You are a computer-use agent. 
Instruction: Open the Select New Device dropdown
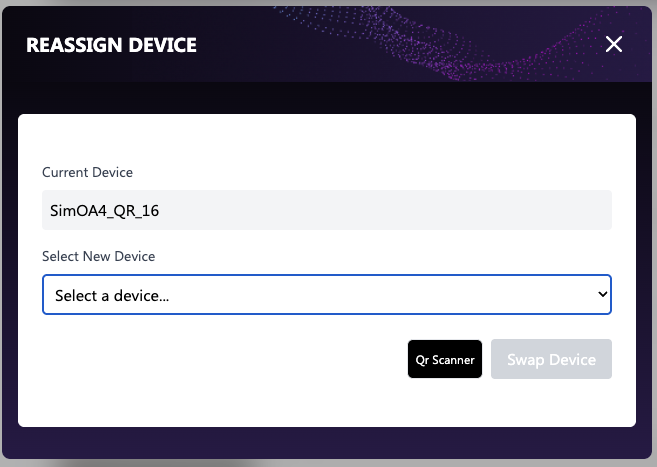[326, 295]
